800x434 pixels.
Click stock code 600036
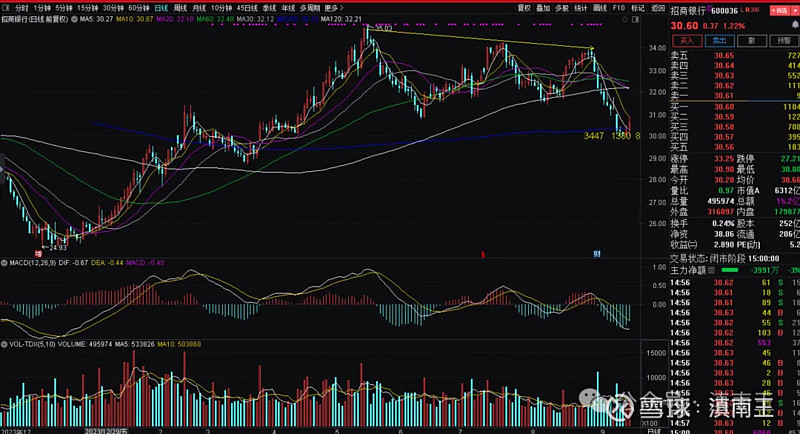pyautogui.click(x=724, y=11)
